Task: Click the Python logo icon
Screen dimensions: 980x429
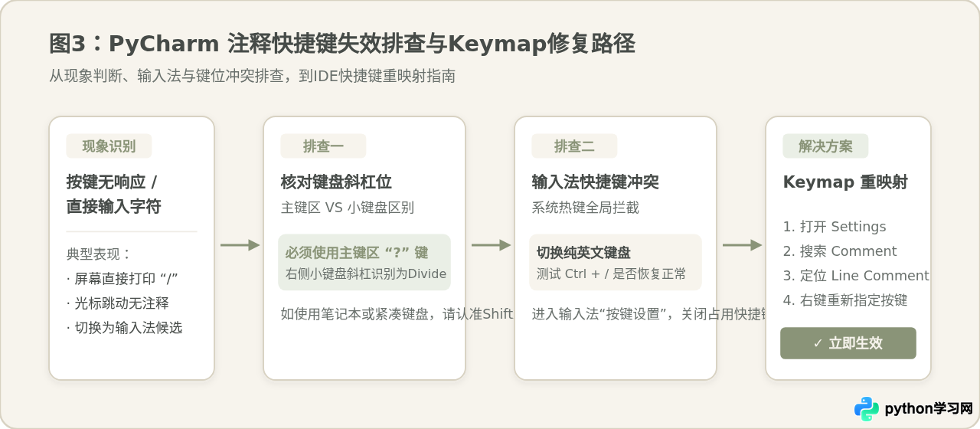Action: tap(867, 409)
